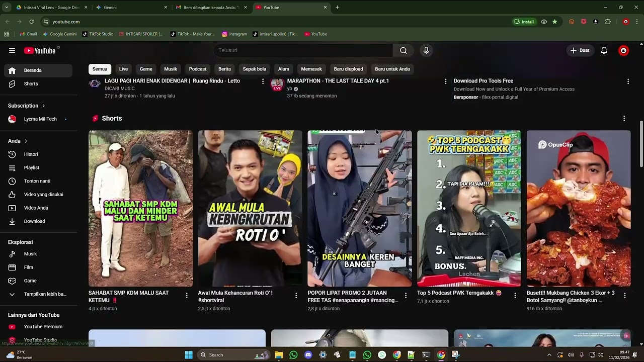Open options for MARAPTHON live video
644x362 pixels.
[445, 81]
